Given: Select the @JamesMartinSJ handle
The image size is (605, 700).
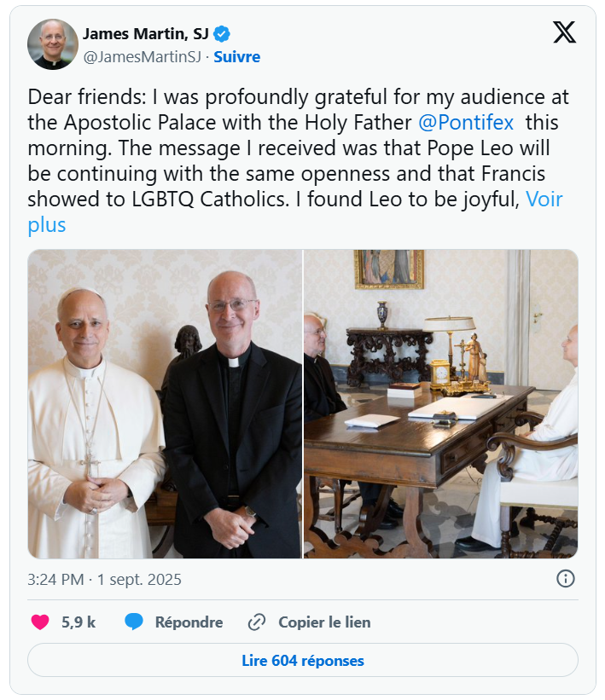Looking at the screenshot, I should click(x=143, y=56).
